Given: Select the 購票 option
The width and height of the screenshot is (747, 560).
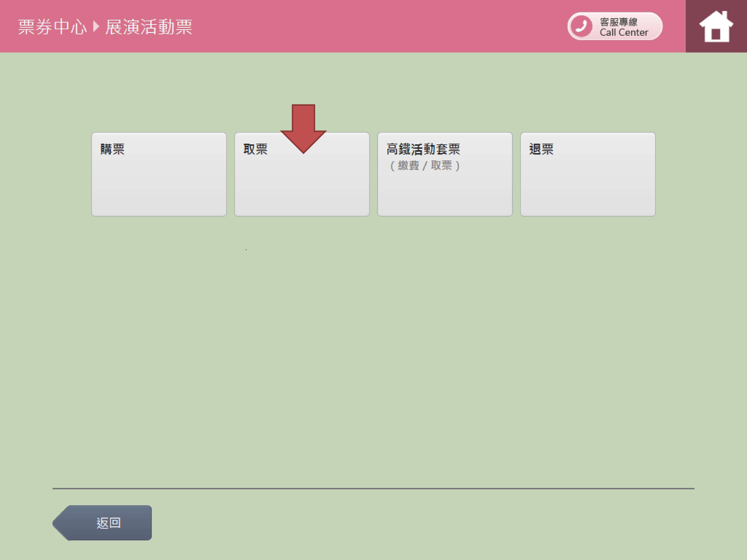Looking at the screenshot, I should [159, 174].
